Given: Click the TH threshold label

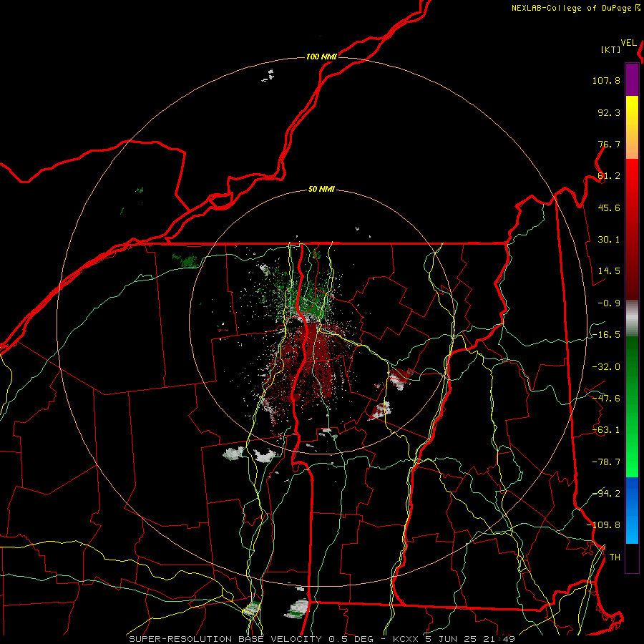Looking at the screenshot, I should (x=615, y=557).
